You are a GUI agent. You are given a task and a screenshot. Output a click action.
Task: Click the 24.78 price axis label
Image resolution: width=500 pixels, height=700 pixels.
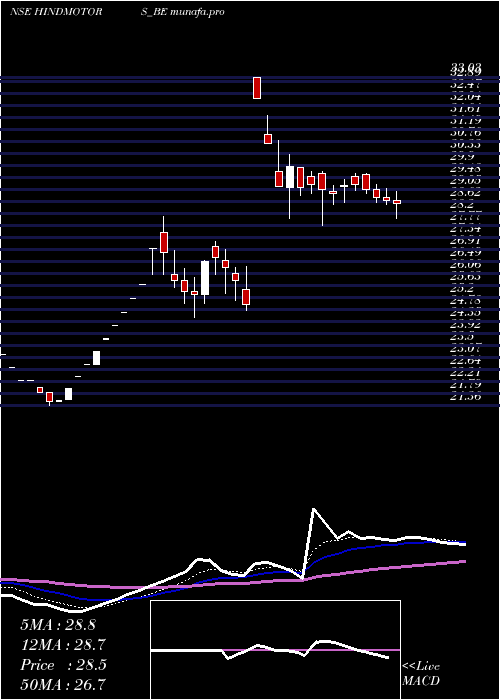click(x=466, y=301)
